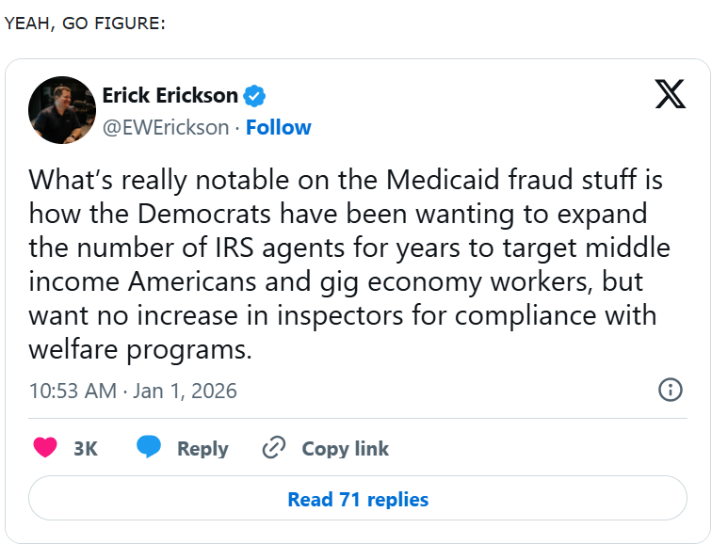The image size is (728, 560).
Task: Click "welfare programs." in the tweet text
Action: 141,349
